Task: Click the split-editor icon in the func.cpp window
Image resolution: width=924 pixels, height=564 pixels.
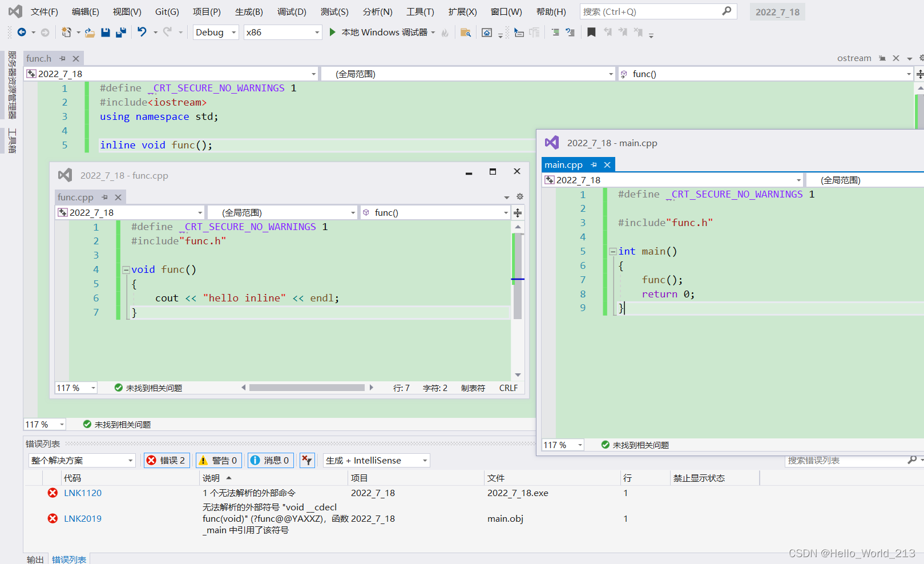Action: coord(518,213)
